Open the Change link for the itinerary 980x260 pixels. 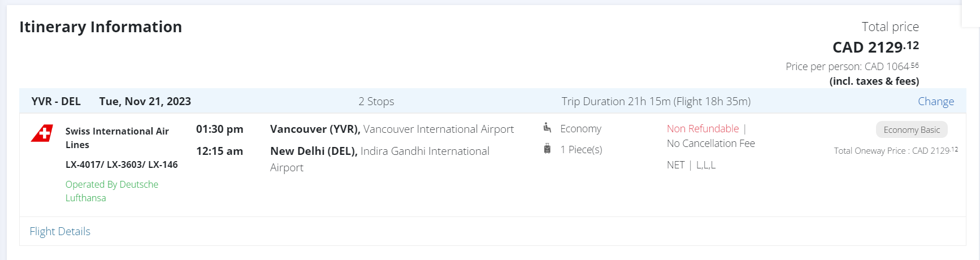pos(935,102)
